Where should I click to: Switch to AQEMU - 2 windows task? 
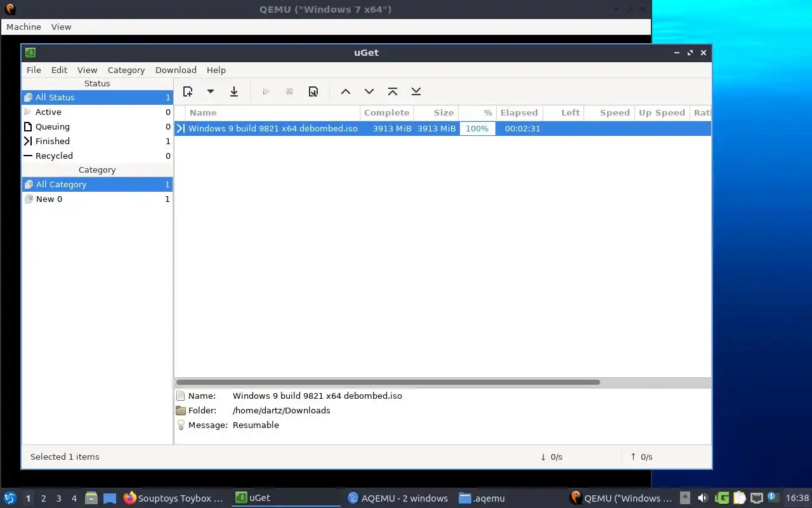(x=398, y=498)
